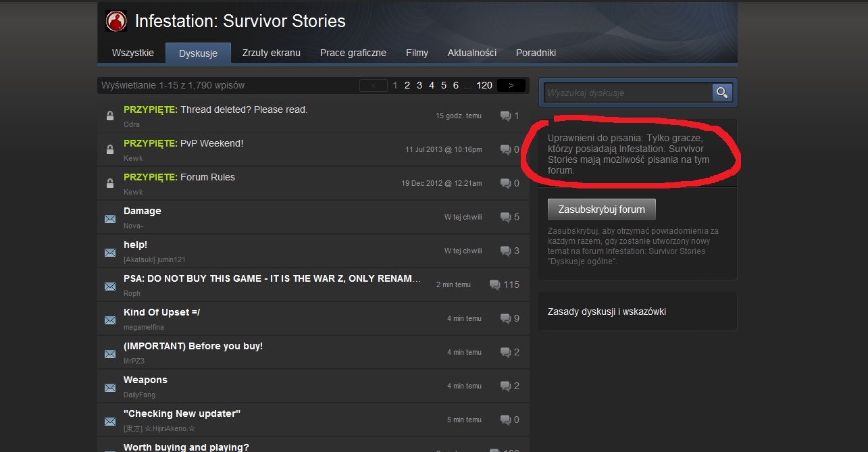Image resolution: width=868 pixels, height=452 pixels.
Task: Click author name Roph
Action: point(132,293)
